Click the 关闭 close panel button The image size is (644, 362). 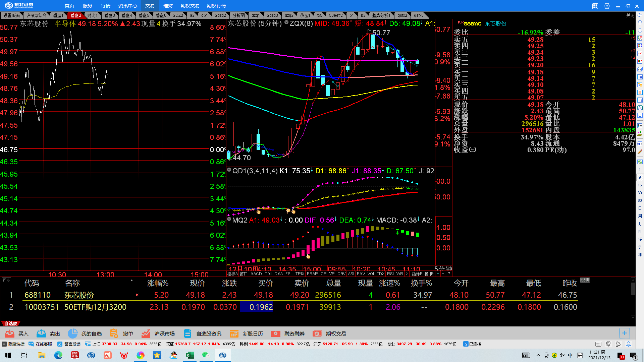[x=630, y=15]
